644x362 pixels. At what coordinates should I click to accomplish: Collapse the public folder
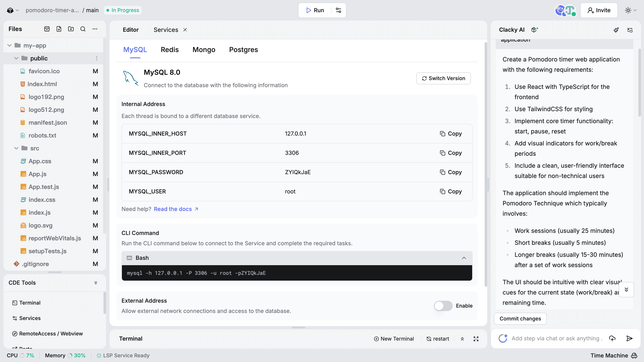(x=16, y=58)
